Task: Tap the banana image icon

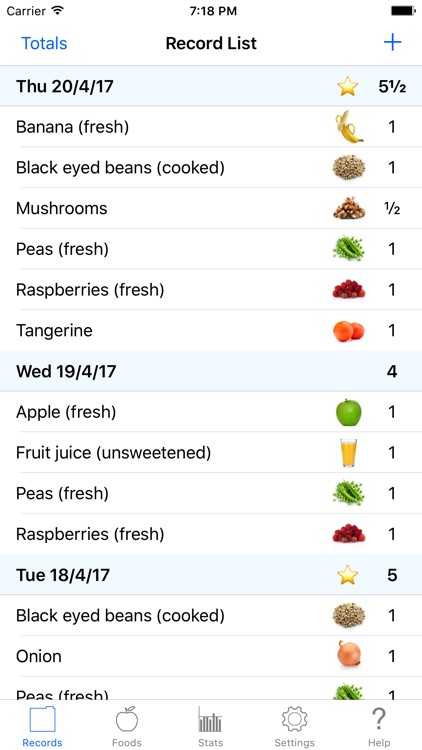Action: click(349, 127)
